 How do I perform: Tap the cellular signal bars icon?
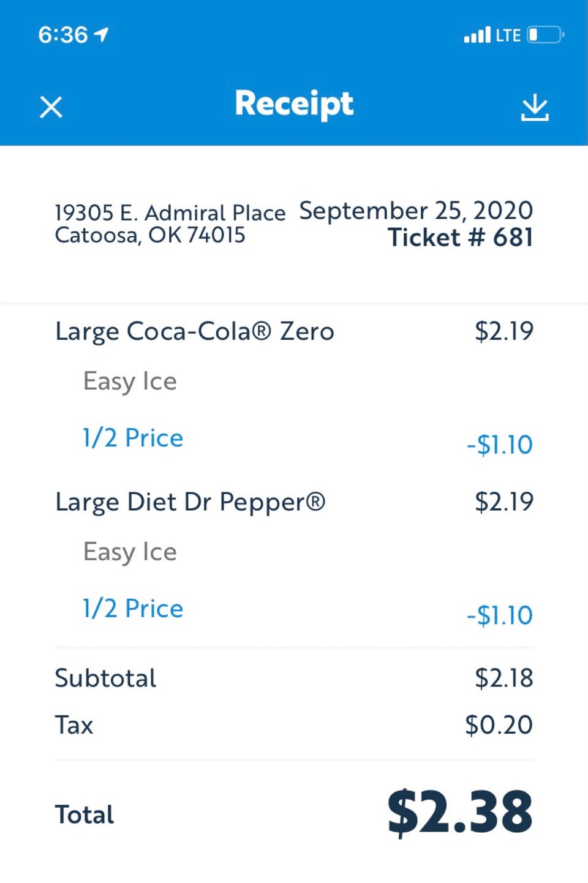click(x=477, y=35)
